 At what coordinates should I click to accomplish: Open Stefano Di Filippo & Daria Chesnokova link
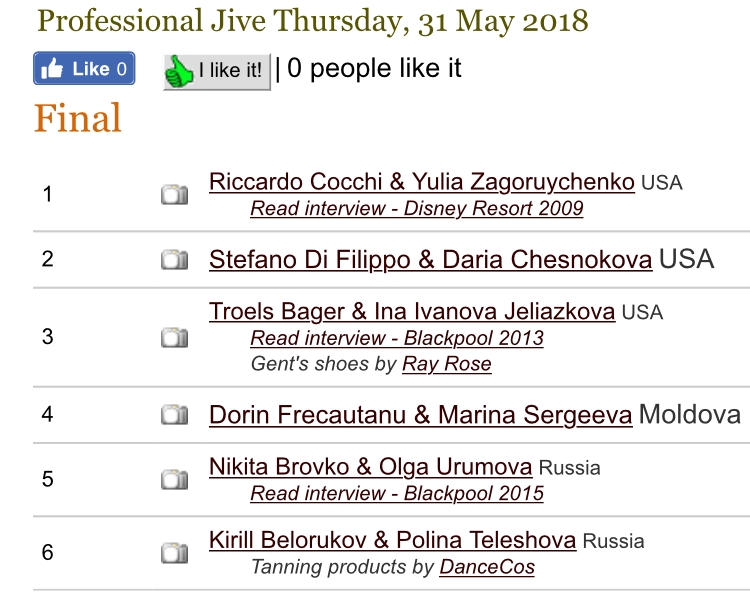[430, 260]
